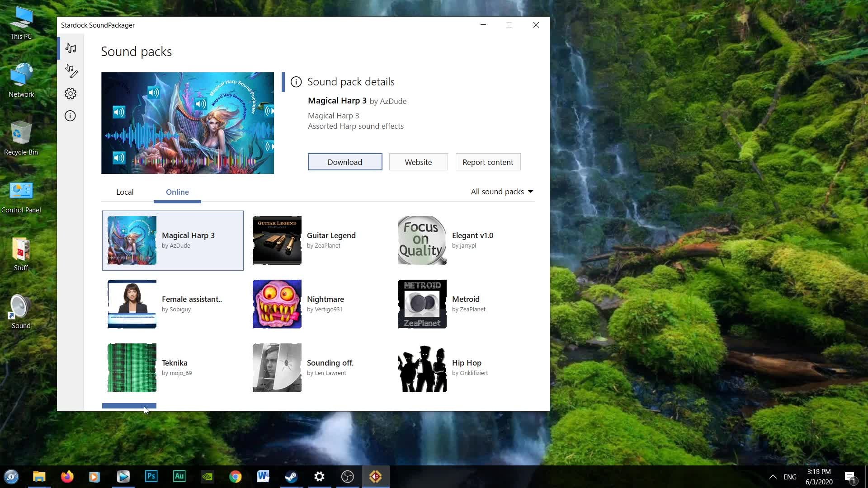Choose the Nightmare sound pack thumbnail

[x=277, y=304]
